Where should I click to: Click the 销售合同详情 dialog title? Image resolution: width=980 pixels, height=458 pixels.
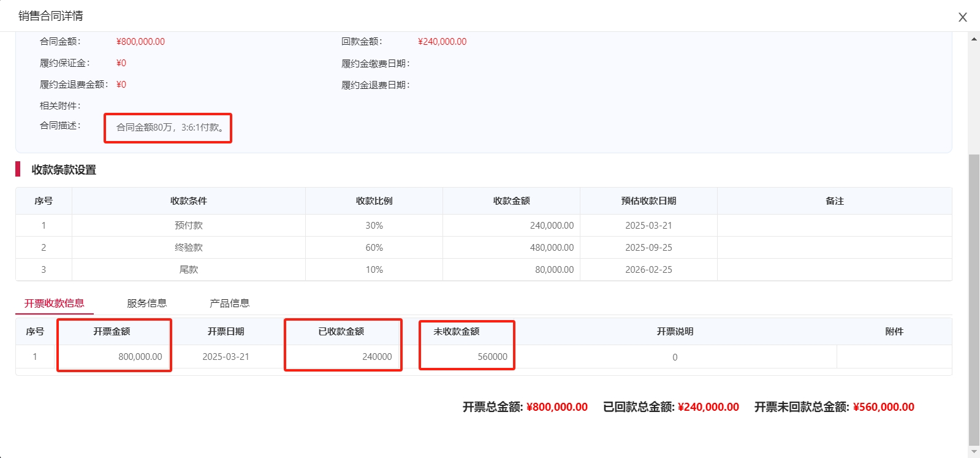coord(51,16)
